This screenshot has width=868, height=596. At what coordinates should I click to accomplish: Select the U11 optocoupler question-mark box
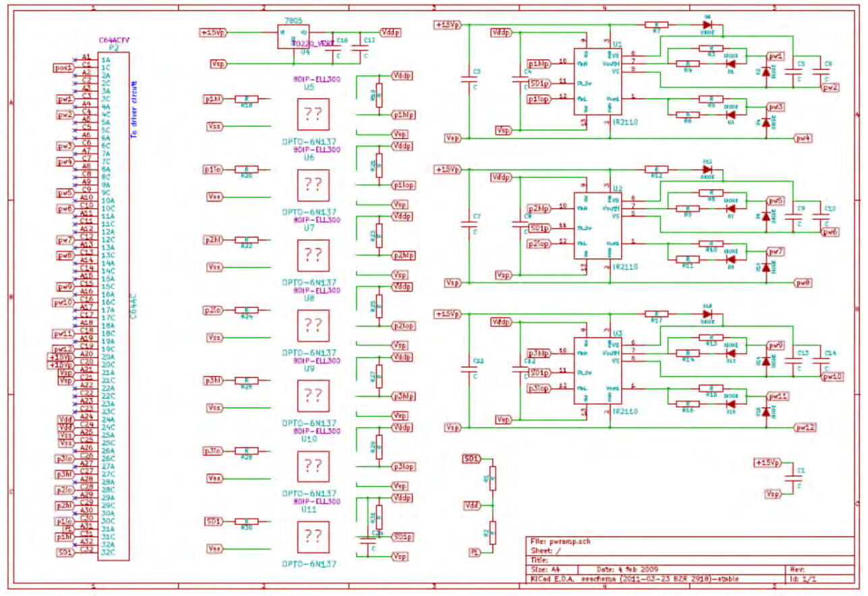(x=313, y=537)
